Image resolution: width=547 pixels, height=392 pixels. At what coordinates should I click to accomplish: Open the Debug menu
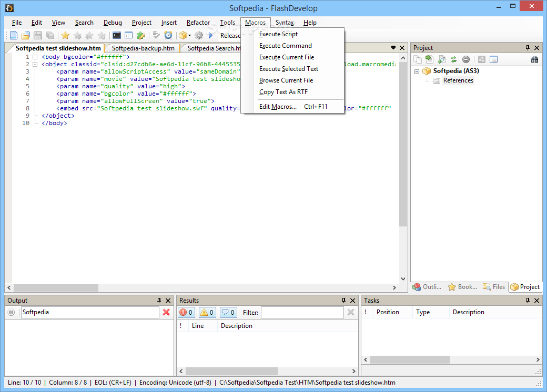click(x=113, y=23)
